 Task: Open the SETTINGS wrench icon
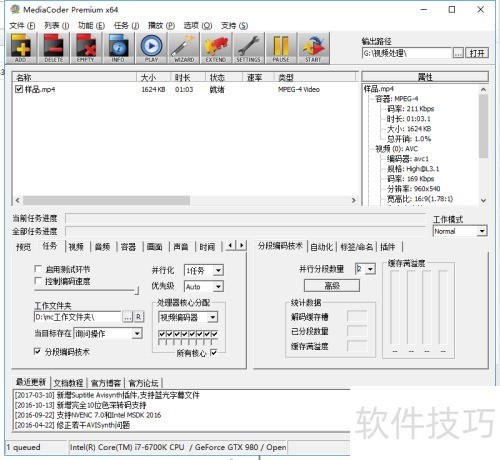(248, 48)
